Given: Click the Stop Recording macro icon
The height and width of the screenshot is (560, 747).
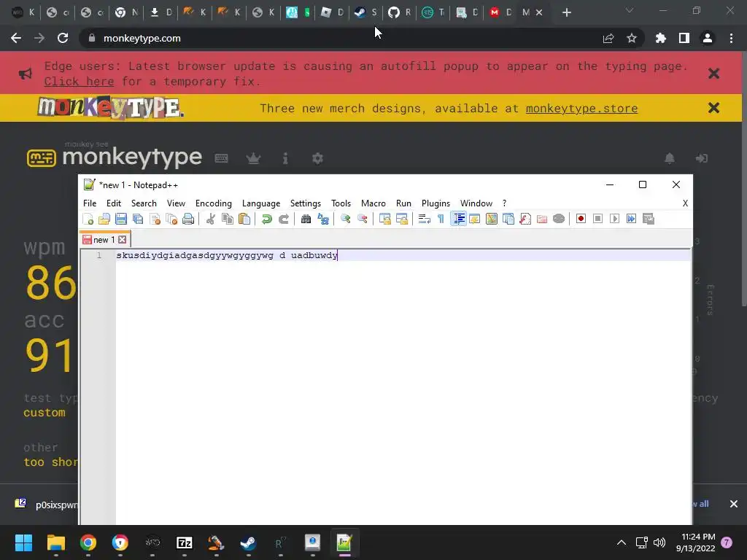Looking at the screenshot, I should click(597, 219).
